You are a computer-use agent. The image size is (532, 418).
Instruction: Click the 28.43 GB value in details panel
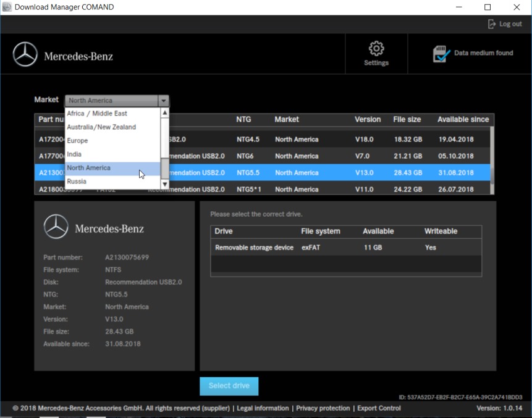tap(119, 331)
